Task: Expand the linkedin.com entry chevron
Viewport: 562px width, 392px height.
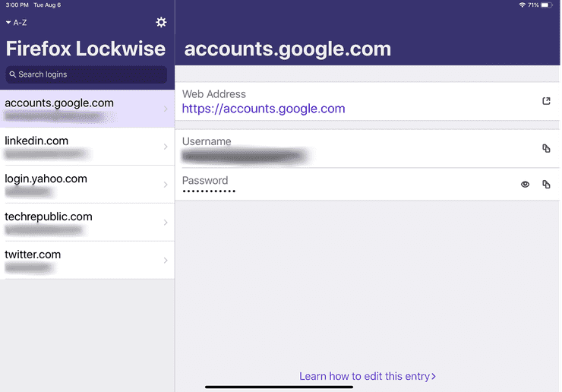Action: click(166, 147)
